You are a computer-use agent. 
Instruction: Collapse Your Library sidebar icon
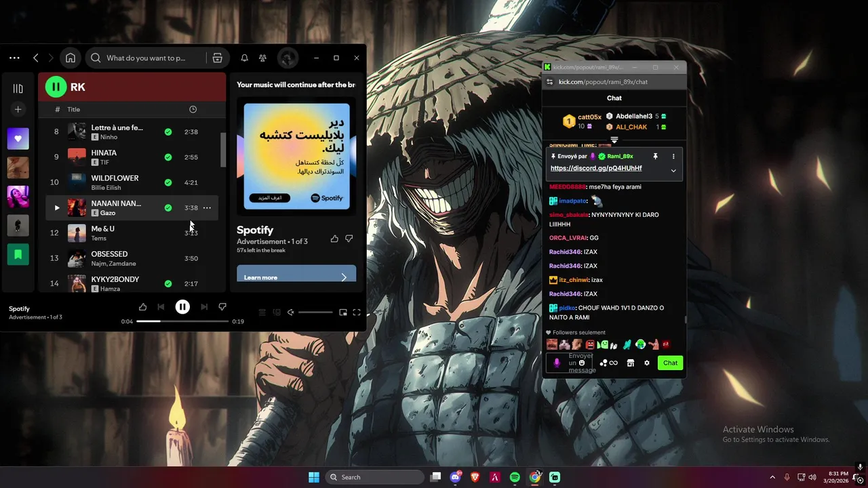tap(18, 88)
